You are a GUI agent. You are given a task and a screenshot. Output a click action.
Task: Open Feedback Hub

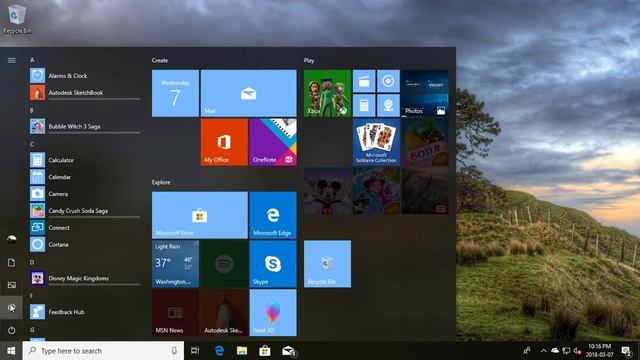84,312
